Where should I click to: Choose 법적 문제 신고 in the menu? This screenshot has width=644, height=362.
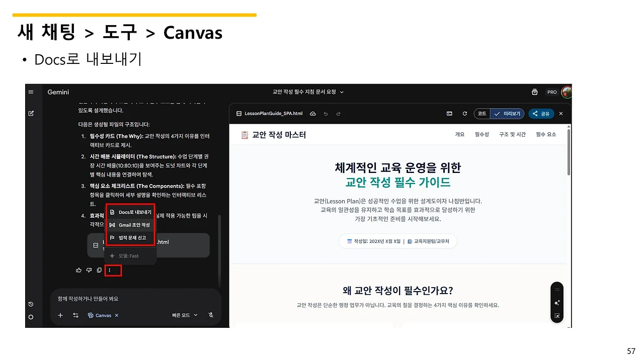coord(130,237)
